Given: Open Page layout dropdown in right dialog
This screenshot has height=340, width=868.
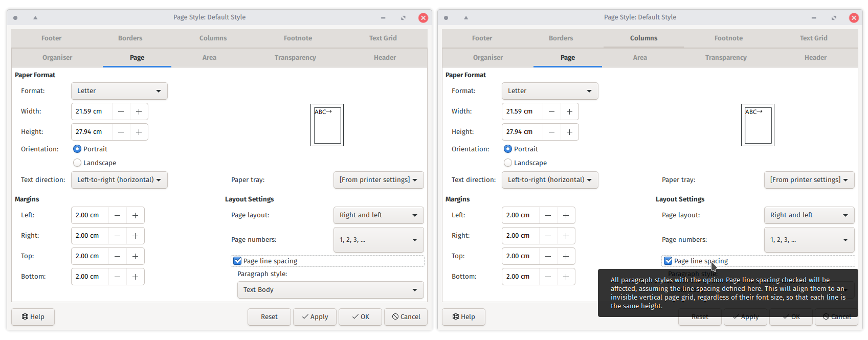Looking at the screenshot, I should pos(809,215).
